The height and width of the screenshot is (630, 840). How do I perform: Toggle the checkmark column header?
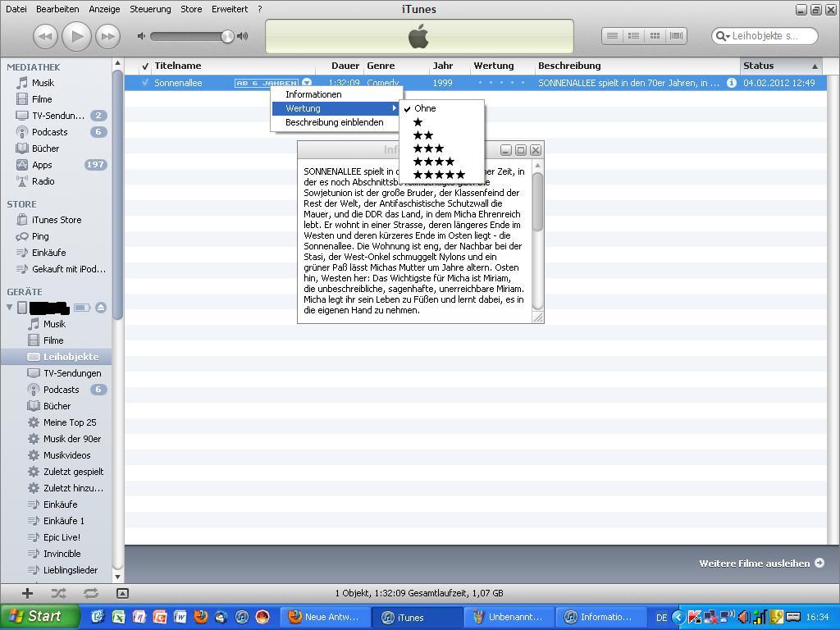(145, 66)
